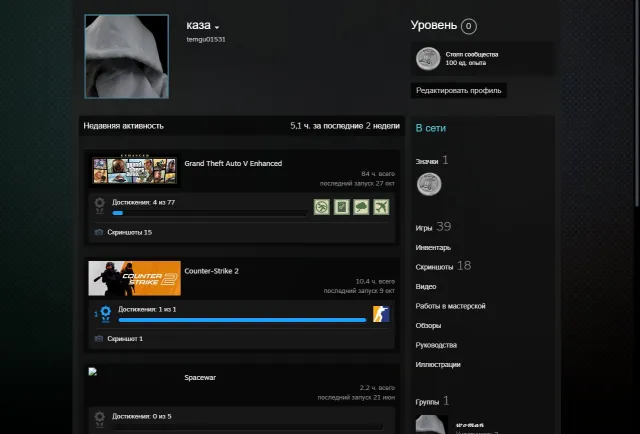Click GTA V achievements trophy icon
Viewport: 640px width, 434px height.
pyautogui.click(x=100, y=205)
